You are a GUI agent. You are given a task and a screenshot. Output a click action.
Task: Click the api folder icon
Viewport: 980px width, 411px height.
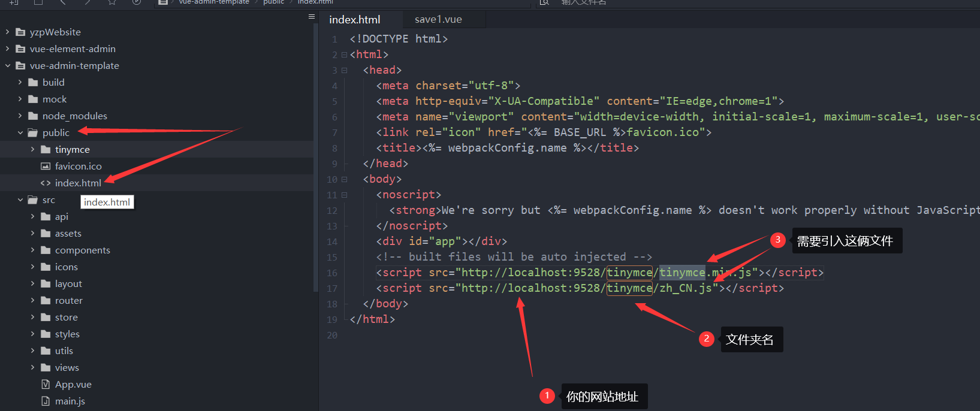pyautogui.click(x=46, y=216)
